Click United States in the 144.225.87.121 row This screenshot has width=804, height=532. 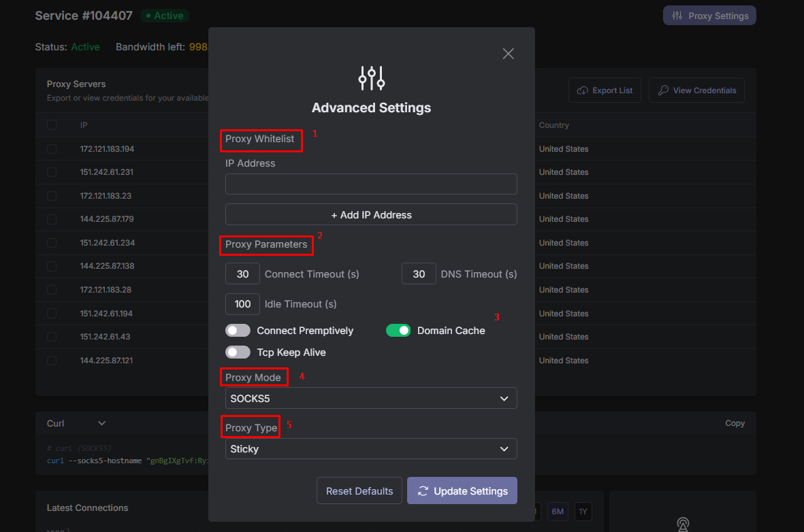tap(564, 361)
